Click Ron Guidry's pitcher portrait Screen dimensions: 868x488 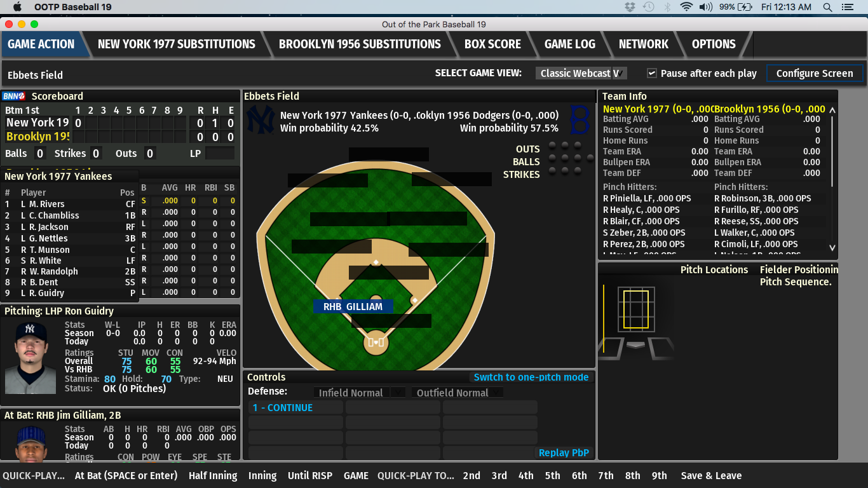point(31,358)
